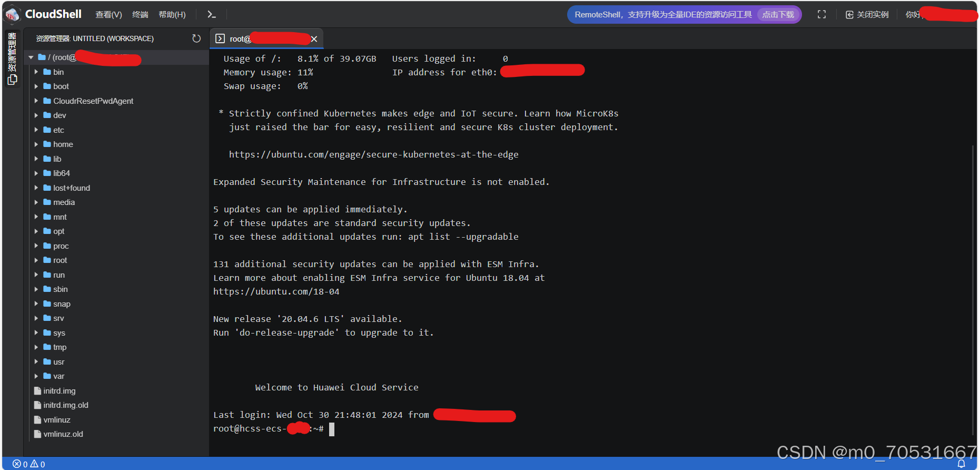Click the terminal prompt icon in menu bar

click(212, 14)
